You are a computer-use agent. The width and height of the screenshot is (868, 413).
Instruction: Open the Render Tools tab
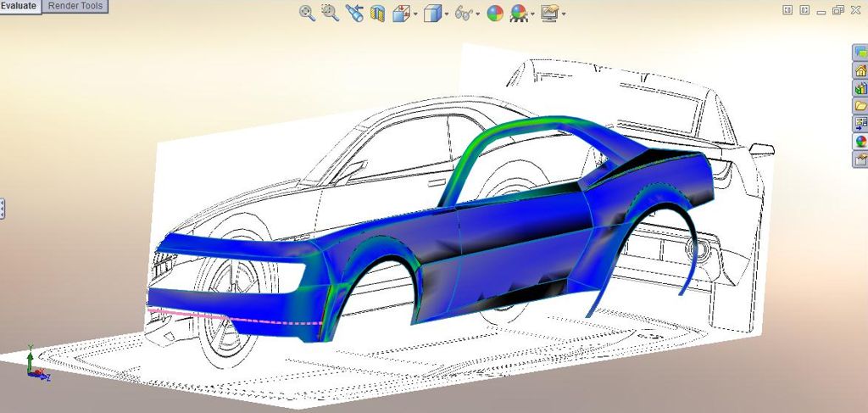click(x=75, y=6)
